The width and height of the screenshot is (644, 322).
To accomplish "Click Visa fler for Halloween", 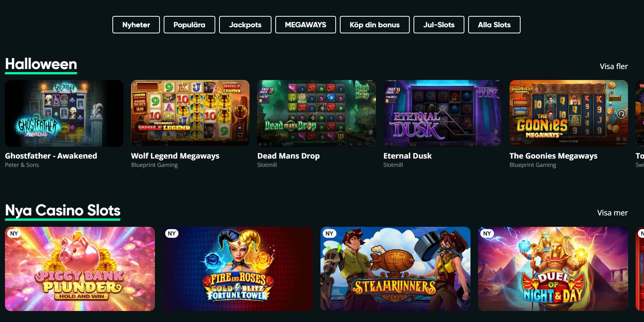I will 614,66.
